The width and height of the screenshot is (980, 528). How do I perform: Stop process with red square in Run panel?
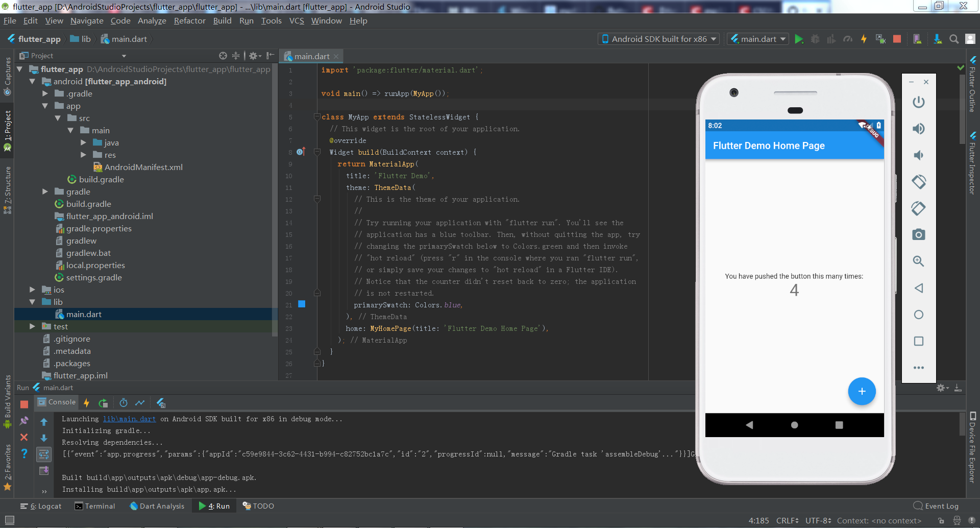click(24, 404)
